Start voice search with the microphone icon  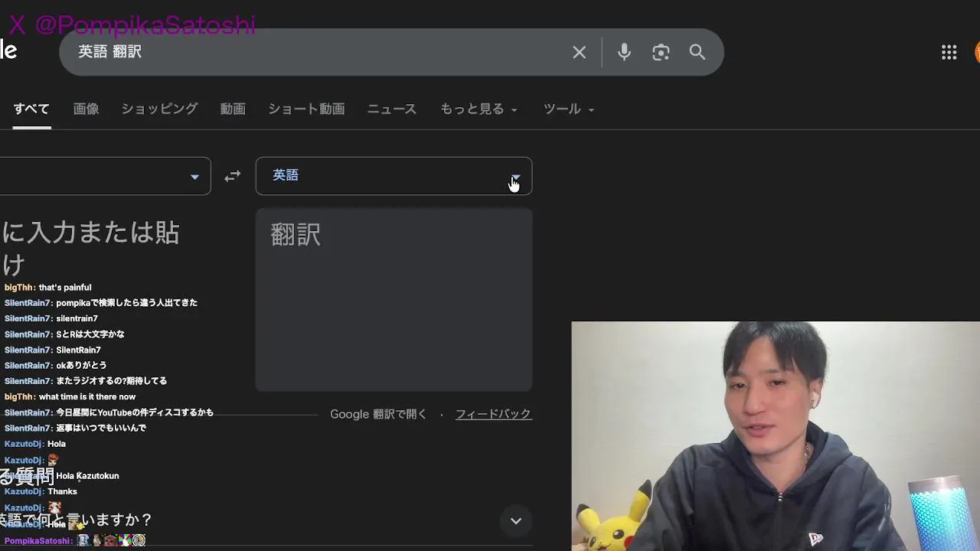624,52
